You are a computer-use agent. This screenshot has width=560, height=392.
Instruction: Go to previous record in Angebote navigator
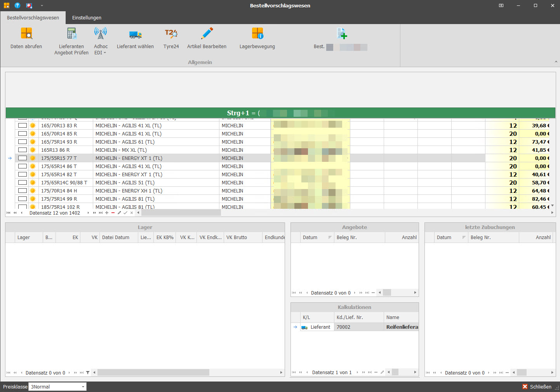click(307, 293)
